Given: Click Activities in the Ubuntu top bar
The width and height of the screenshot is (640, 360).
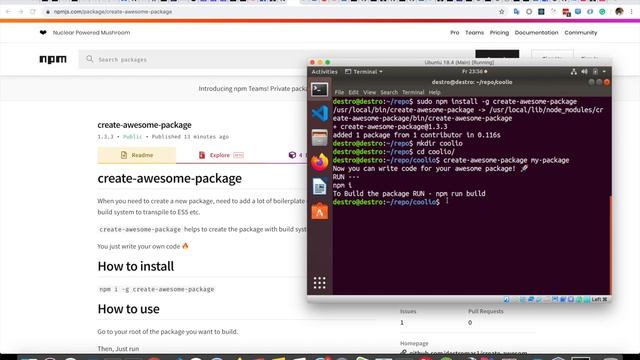Looking at the screenshot, I should tap(324, 72).
